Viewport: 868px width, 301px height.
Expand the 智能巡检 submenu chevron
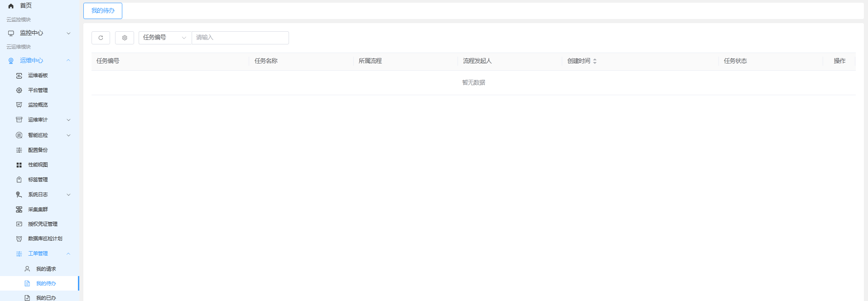(x=68, y=135)
